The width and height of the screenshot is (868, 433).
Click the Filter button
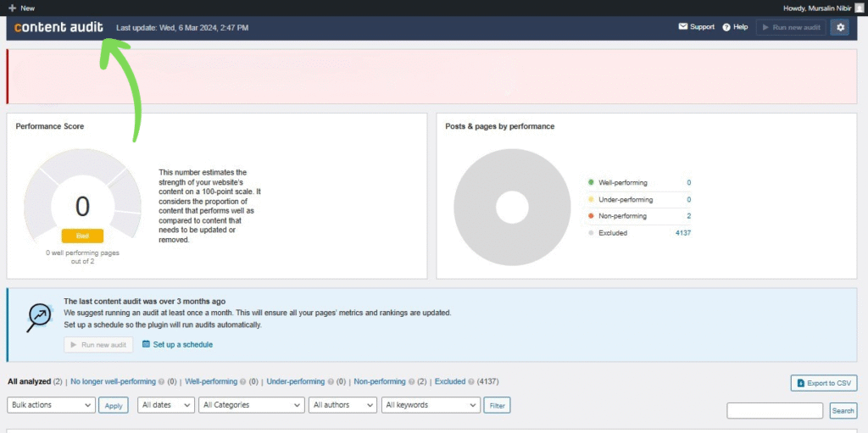[497, 405]
